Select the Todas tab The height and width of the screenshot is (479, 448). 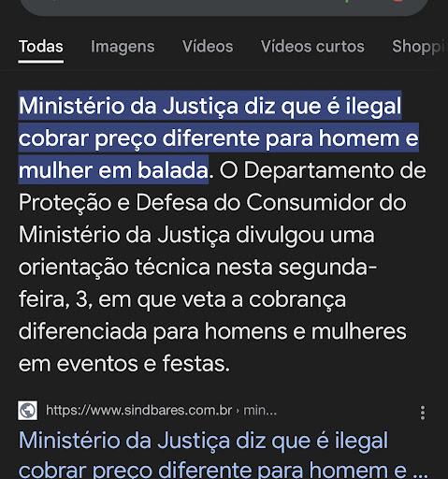coord(41,47)
